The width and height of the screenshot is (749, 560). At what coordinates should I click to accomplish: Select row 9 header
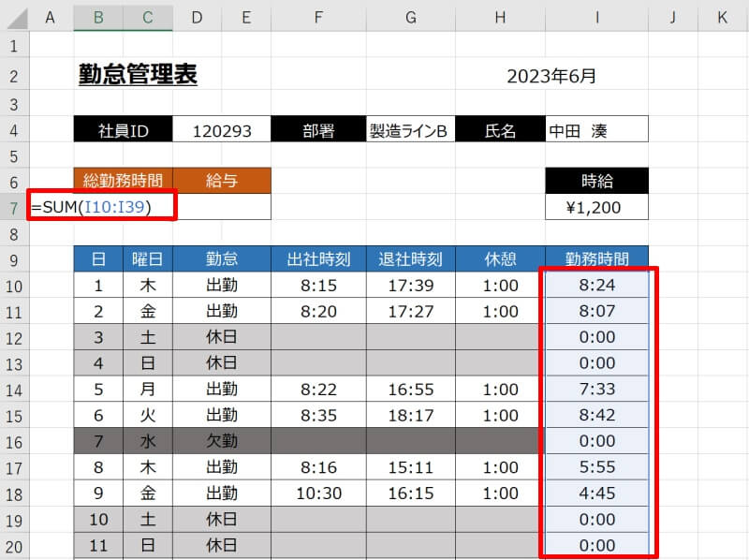pos(14,260)
